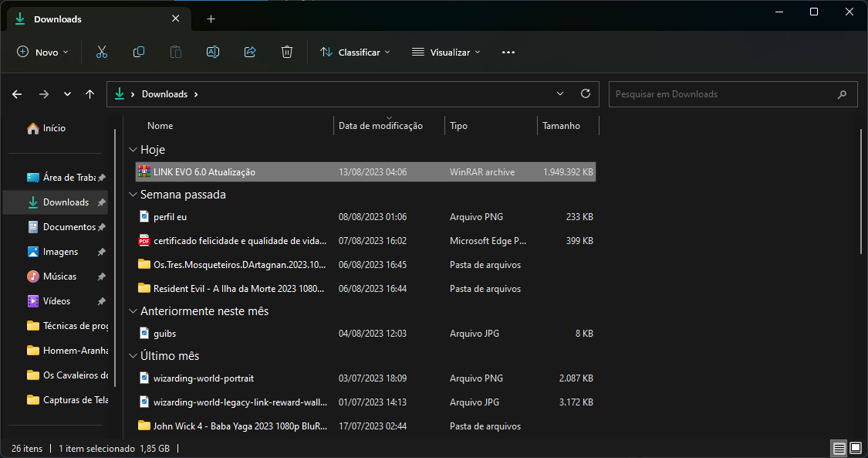The height and width of the screenshot is (458, 868).
Task: Add a new tab
Action: click(x=211, y=19)
